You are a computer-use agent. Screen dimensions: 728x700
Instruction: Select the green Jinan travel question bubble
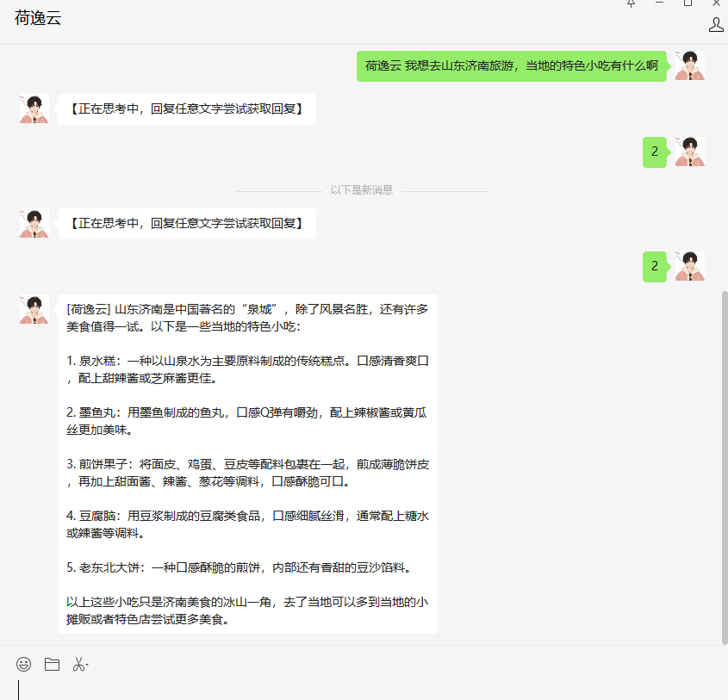click(x=512, y=65)
